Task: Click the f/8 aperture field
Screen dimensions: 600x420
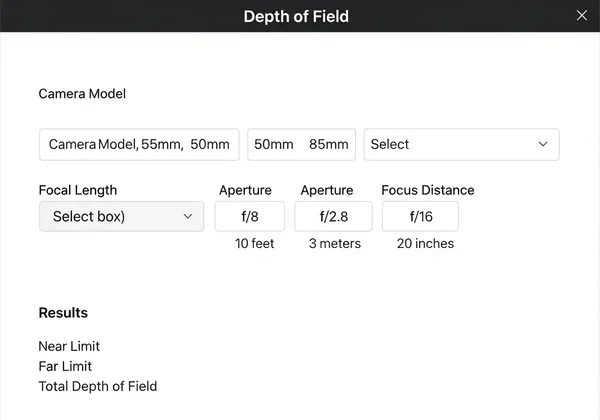Action: pos(250,217)
